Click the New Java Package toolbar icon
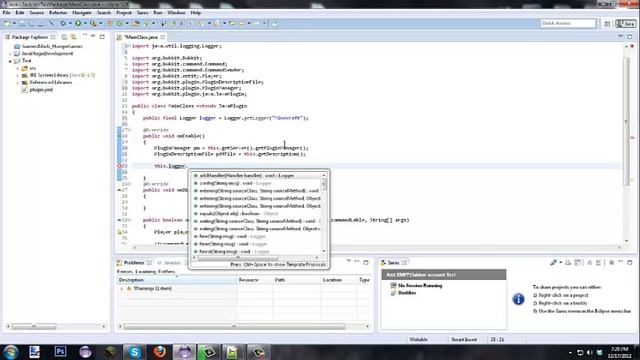 (x=110, y=24)
